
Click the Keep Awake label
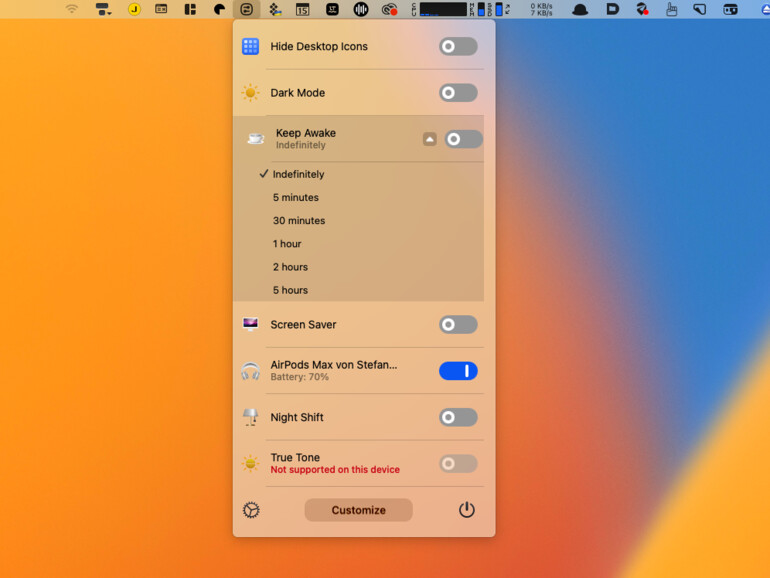click(x=306, y=133)
